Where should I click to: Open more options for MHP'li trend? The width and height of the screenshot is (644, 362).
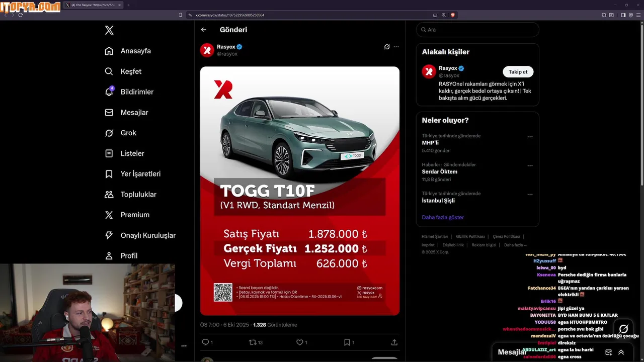click(x=530, y=137)
